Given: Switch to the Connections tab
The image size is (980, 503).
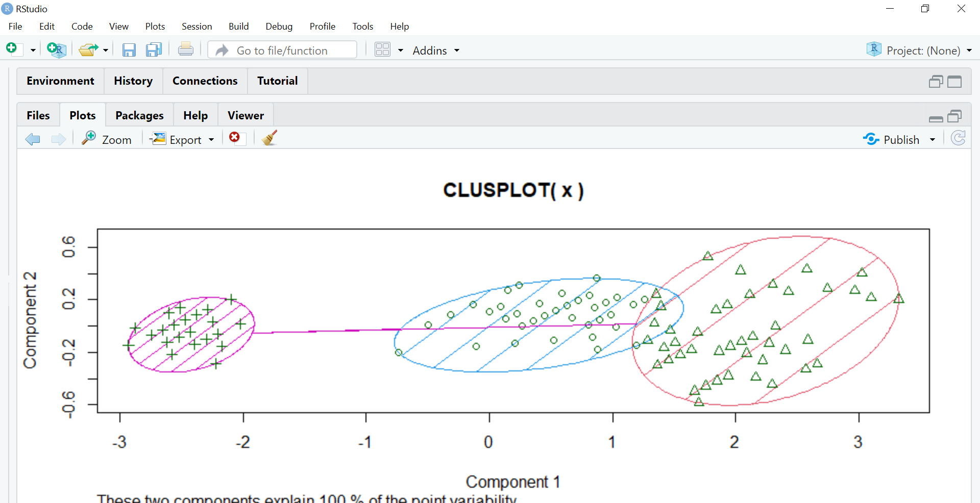Looking at the screenshot, I should pos(205,81).
